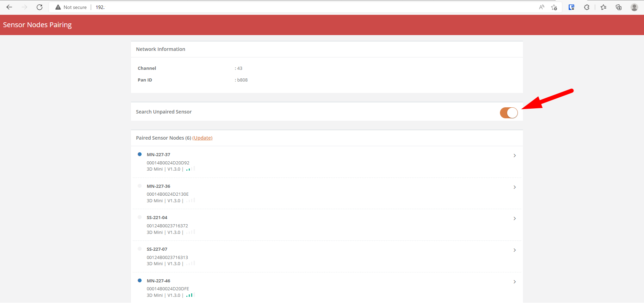This screenshot has height=303, width=644.
Task: Select the MN-227-36 node name
Action: pos(159,186)
